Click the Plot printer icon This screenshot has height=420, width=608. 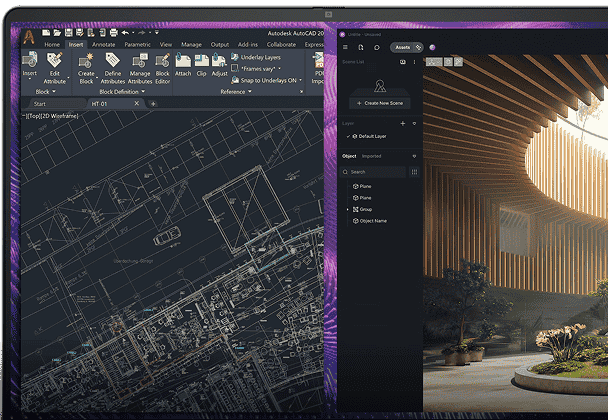tap(114, 33)
